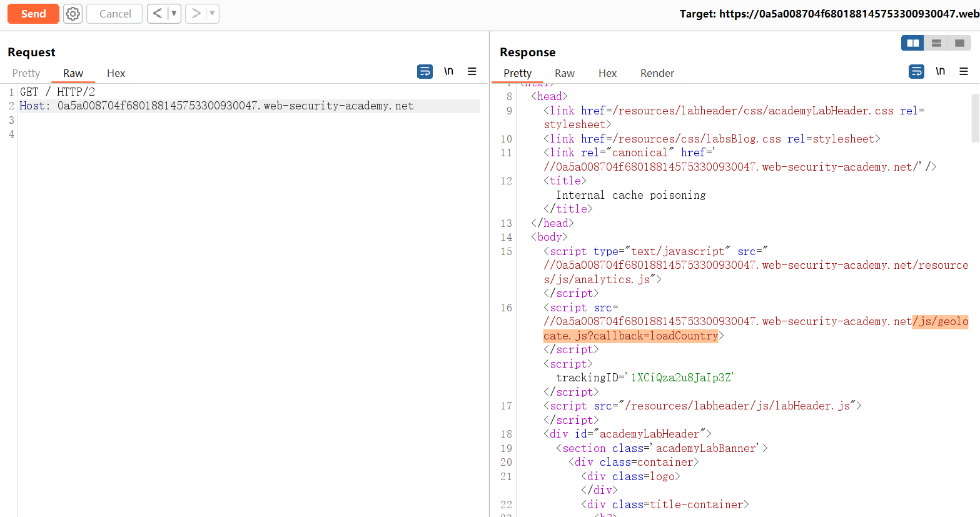Image resolution: width=980 pixels, height=517 pixels.
Task: Select side-by-side split layout view
Action: pos(913,43)
